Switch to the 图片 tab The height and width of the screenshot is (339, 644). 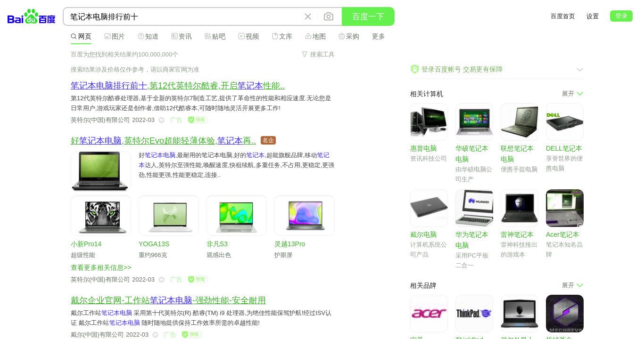click(115, 36)
